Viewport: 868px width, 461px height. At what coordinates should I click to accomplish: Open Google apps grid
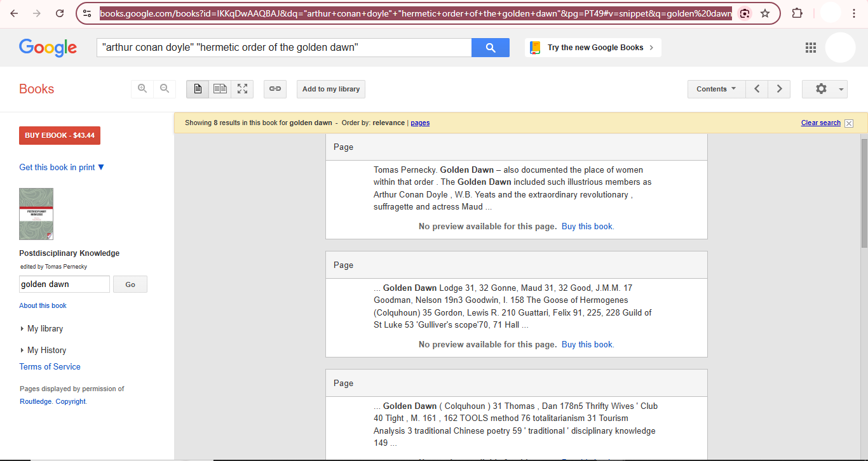point(810,48)
